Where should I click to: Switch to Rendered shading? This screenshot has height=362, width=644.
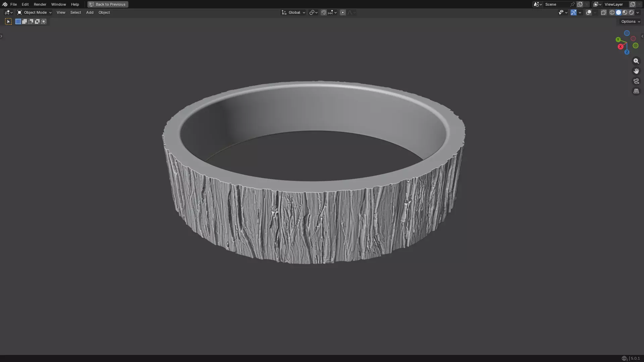click(x=631, y=12)
